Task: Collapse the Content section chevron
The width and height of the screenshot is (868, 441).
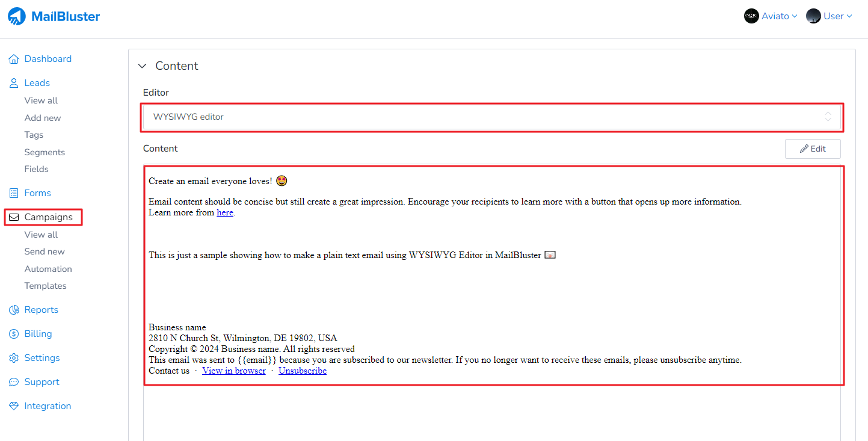Action: (143, 66)
